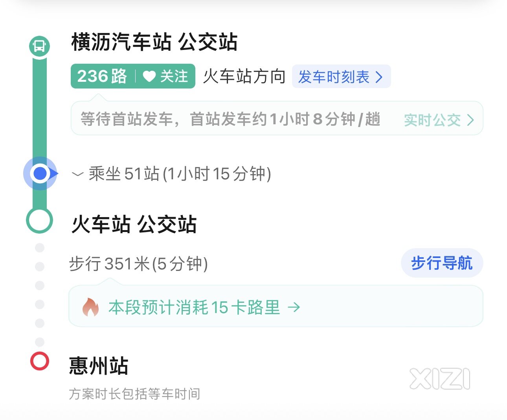Click the flame calorie icon

[90, 307]
